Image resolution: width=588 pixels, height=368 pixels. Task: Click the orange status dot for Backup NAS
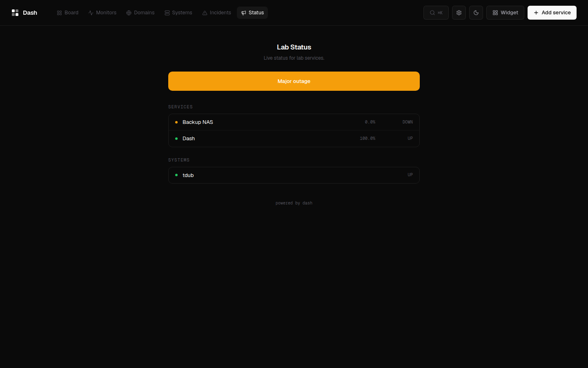pyautogui.click(x=176, y=122)
